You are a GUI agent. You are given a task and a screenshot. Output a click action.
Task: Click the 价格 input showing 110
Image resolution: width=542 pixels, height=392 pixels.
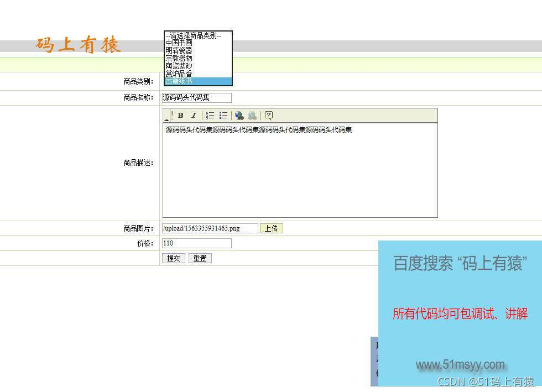pos(196,243)
